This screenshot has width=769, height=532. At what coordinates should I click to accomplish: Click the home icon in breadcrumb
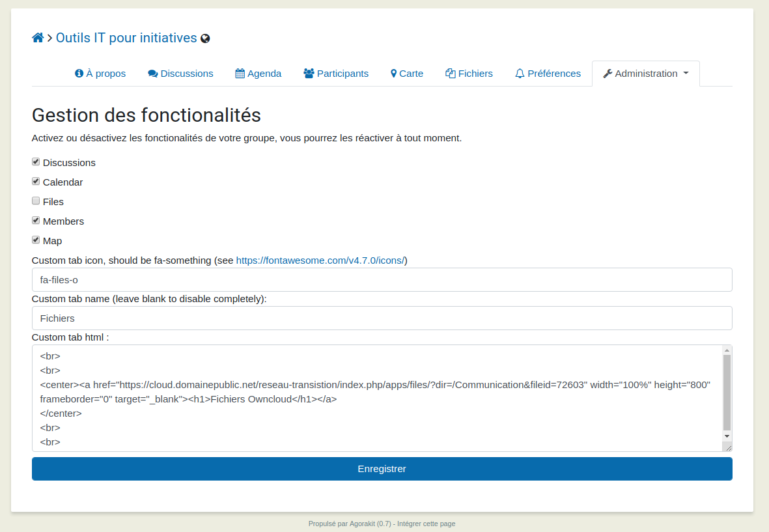point(38,38)
